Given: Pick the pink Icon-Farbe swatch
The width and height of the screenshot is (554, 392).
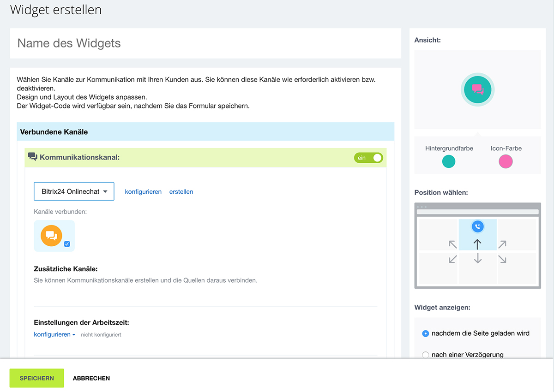Looking at the screenshot, I should tap(506, 161).
